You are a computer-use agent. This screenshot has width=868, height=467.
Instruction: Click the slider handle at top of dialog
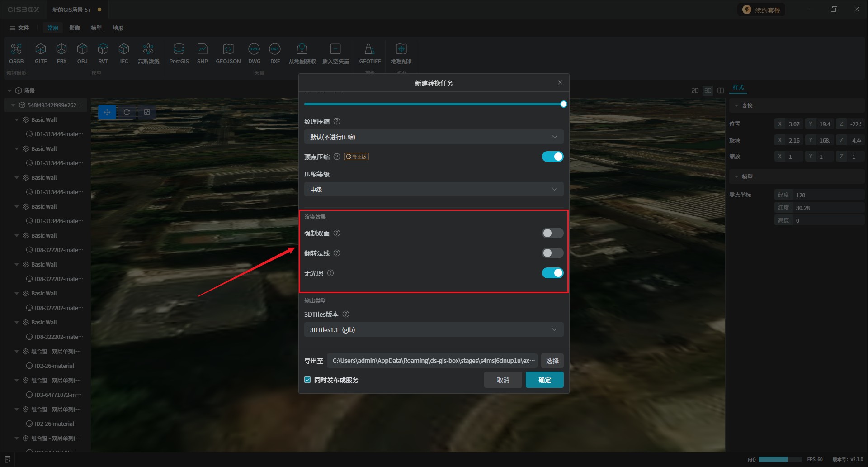563,104
